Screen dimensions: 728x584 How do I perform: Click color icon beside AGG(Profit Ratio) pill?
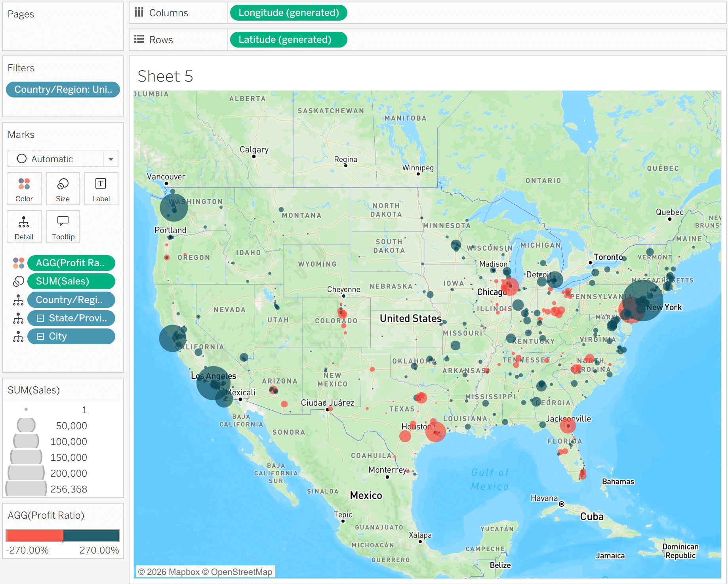(18, 263)
